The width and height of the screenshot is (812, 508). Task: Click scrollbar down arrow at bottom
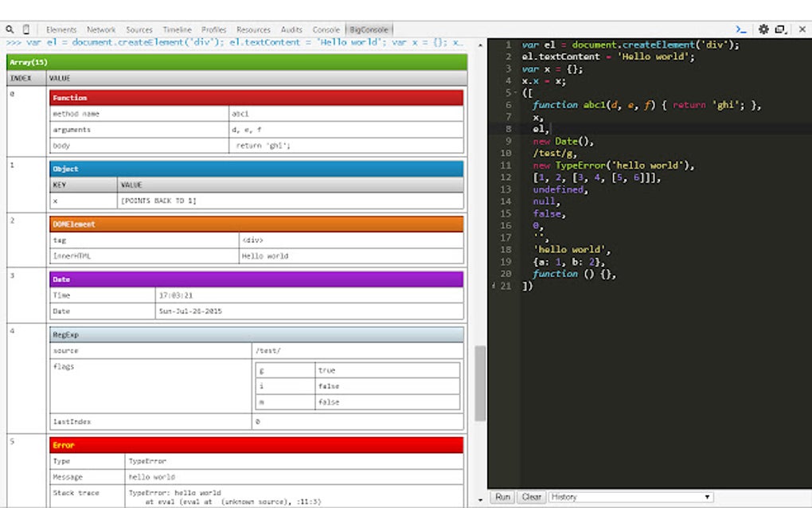coord(480,498)
